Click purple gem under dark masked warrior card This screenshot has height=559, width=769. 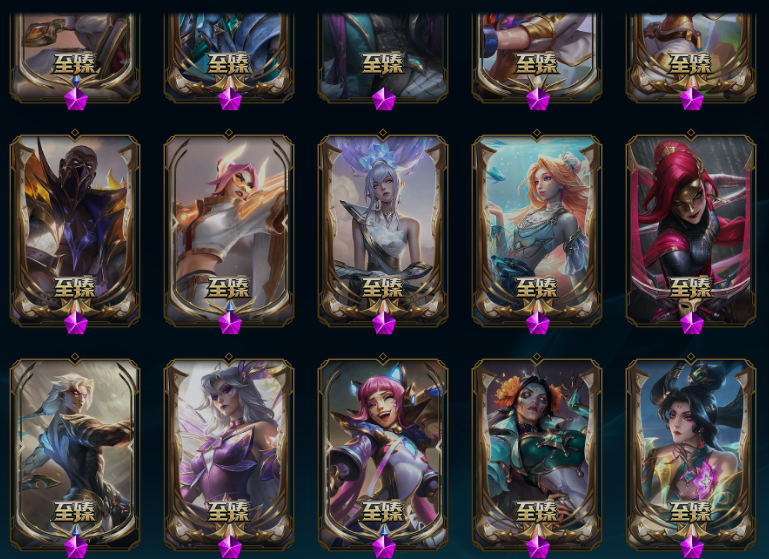(x=76, y=323)
